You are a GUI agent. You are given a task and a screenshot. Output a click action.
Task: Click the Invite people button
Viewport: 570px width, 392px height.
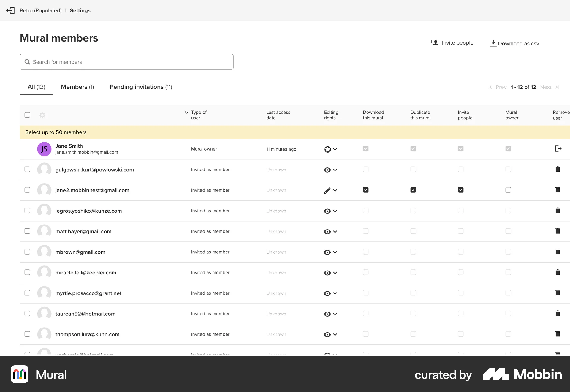(x=452, y=42)
